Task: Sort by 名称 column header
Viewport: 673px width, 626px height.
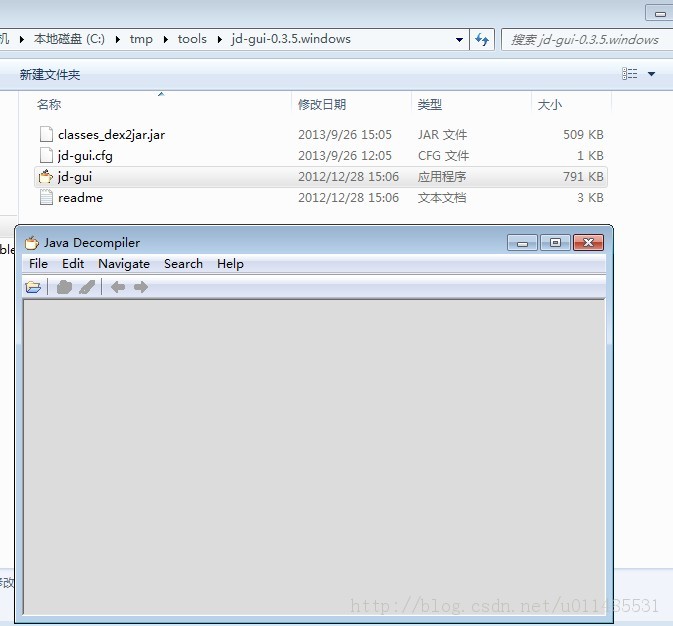Action: point(49,104)
